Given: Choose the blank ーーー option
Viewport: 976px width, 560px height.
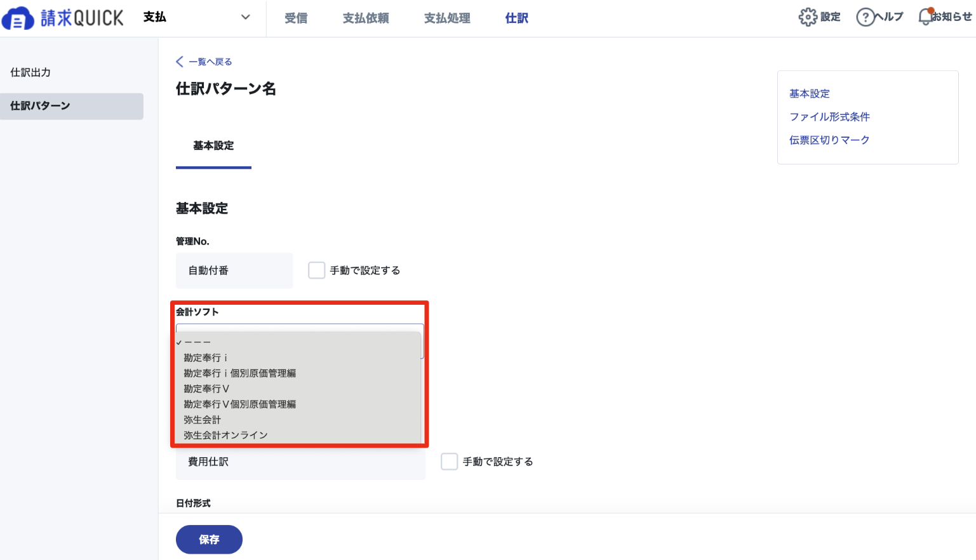Looking at the screenshot, I should [298, 342].
